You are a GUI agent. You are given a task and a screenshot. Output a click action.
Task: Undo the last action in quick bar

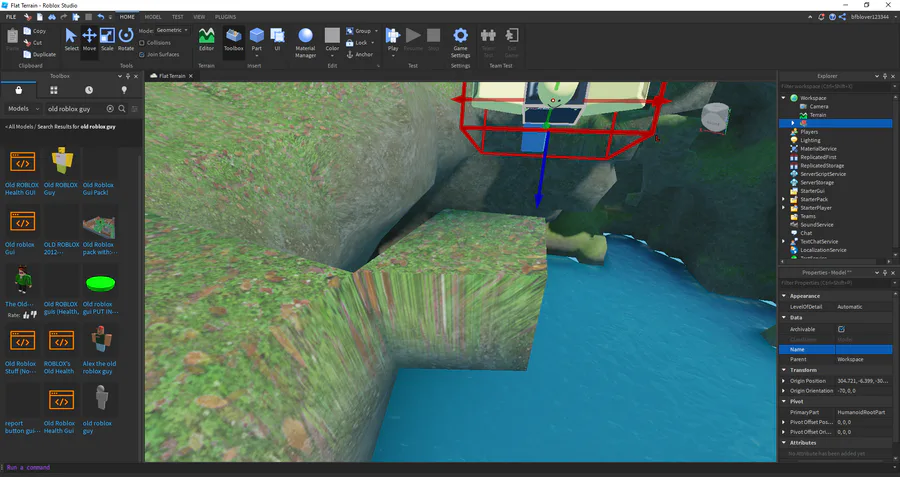point(100,17)
